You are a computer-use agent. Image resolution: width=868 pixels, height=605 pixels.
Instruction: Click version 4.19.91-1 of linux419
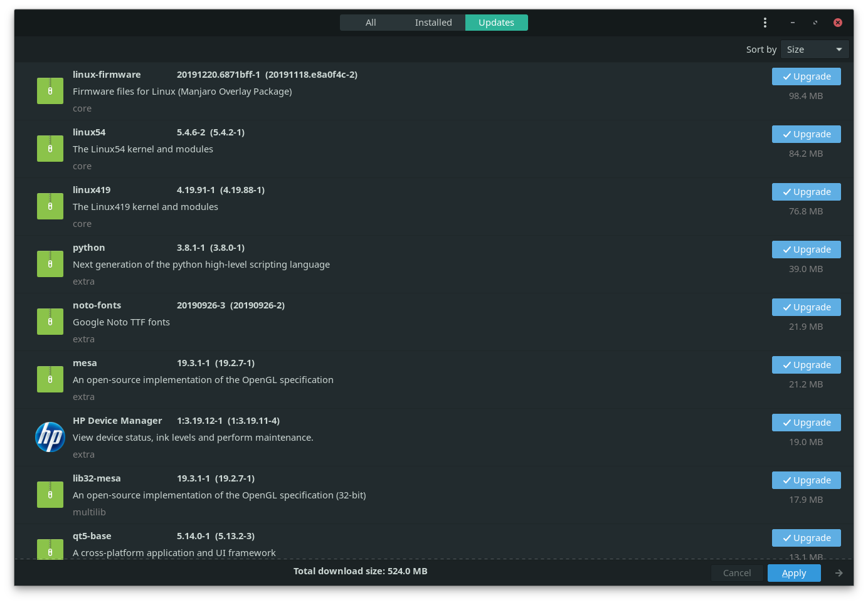(196, 190)
